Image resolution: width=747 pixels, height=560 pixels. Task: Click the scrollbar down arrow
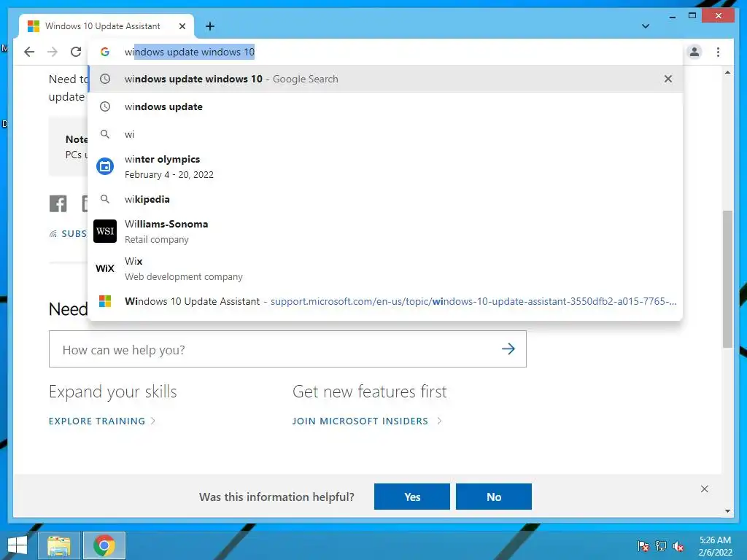(x=727, y=511)
